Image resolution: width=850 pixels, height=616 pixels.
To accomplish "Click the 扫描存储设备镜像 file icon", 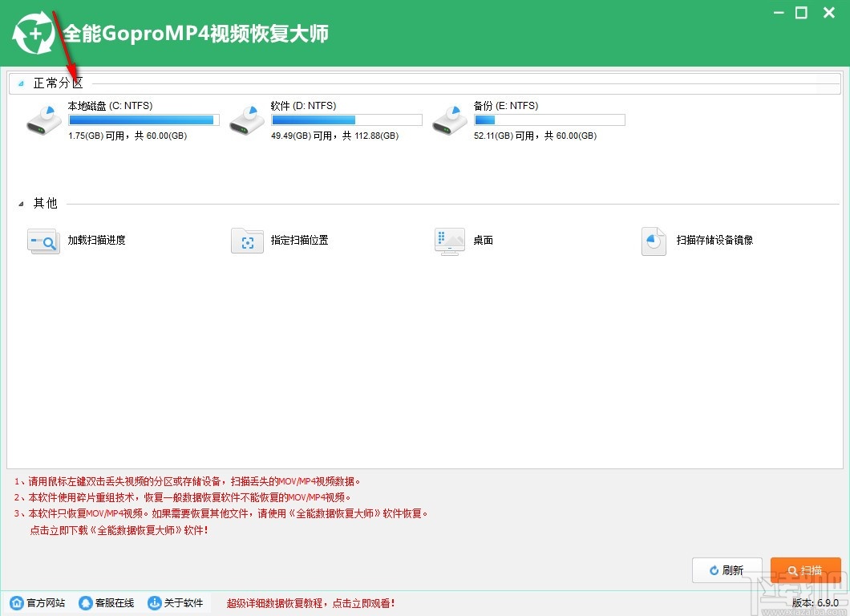I will 654,241.
